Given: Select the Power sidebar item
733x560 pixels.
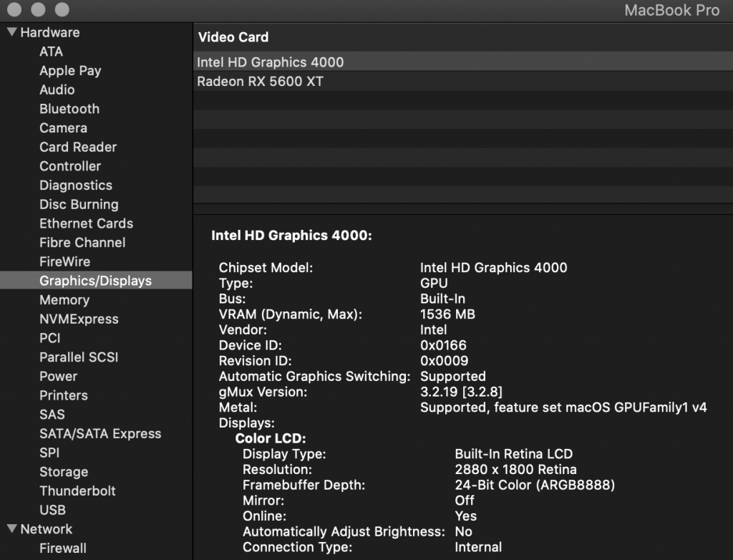Looking at the screenshot, I should click(x=58, y=377).
